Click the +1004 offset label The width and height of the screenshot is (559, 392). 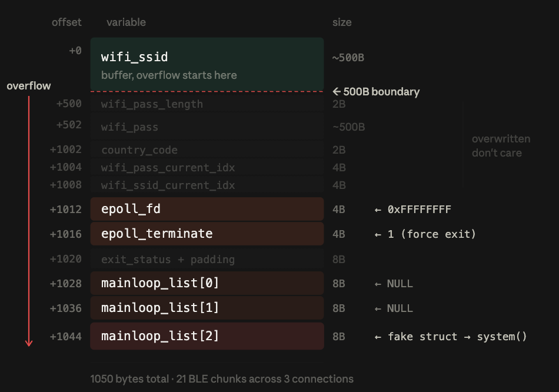(x=65, y=167)
